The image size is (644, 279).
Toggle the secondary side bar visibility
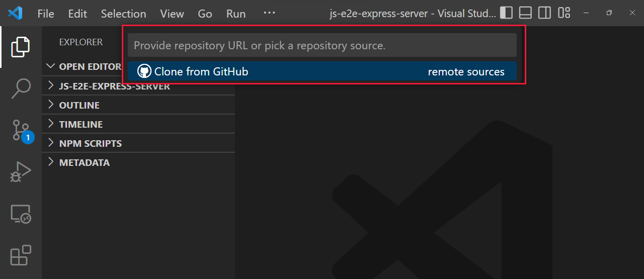pyautogui.click(x=545, y=13)
